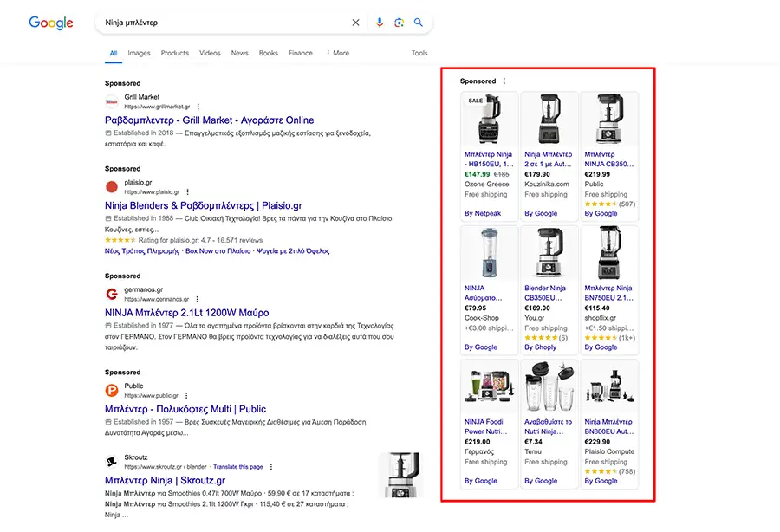Click Skroutz favicon
The height and width of the screenshot is (532, 780).
112,462
